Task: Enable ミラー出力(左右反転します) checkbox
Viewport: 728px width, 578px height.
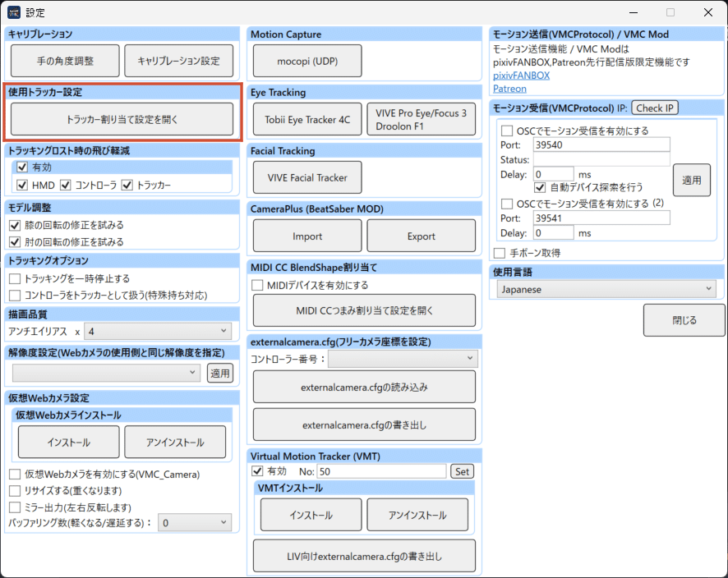Action: (x=15, y=507)
